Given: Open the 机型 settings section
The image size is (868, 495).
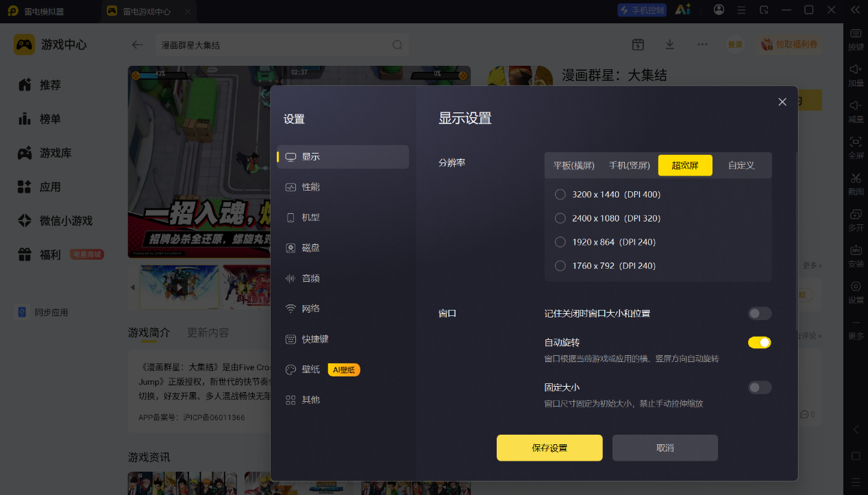Looking at the screenshot, I should 343,217.
